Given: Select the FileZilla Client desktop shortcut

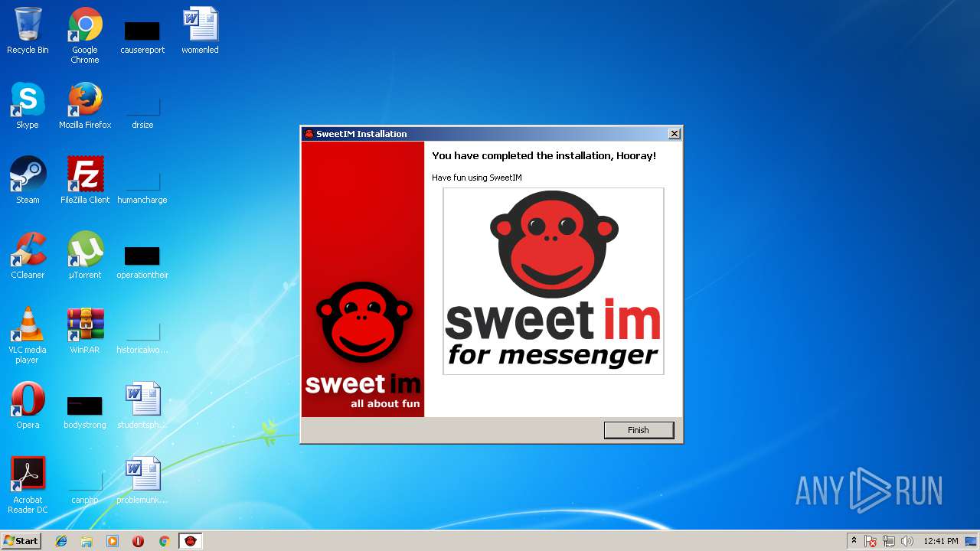Looking at the screenshot, I should 85,181.
